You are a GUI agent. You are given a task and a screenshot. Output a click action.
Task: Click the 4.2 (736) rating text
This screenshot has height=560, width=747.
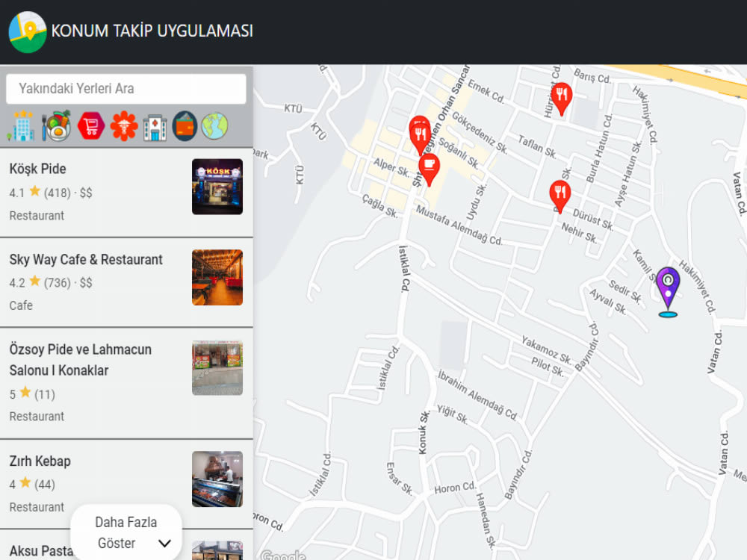51,282
